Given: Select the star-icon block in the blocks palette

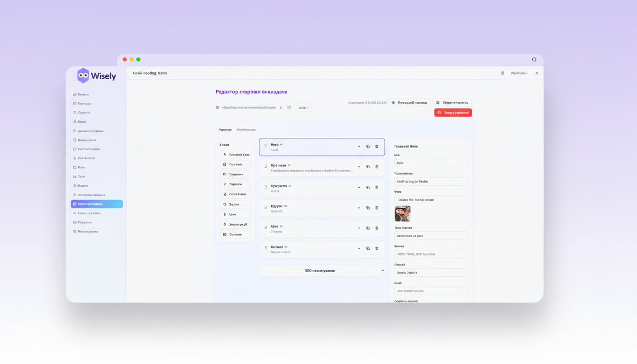Looking at the screenshot, I should [x=235, y=204].
